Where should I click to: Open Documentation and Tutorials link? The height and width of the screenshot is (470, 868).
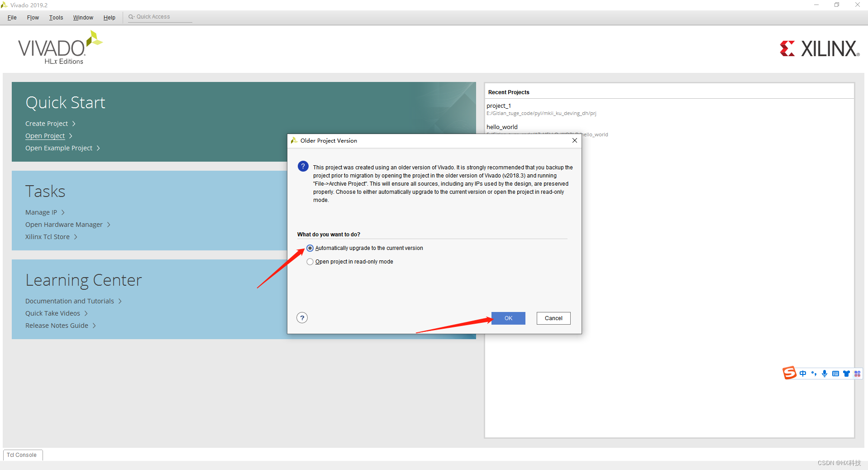tap(70, 301)
